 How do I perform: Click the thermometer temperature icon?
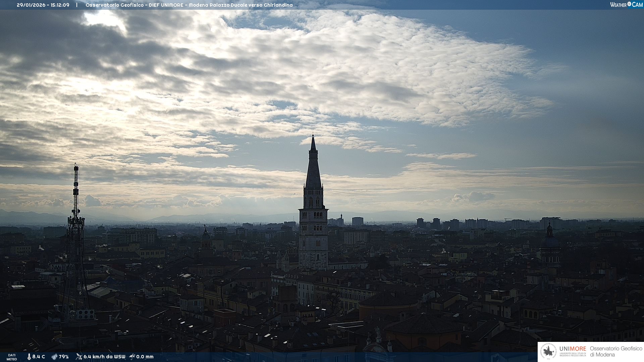[x=29, y=357]
